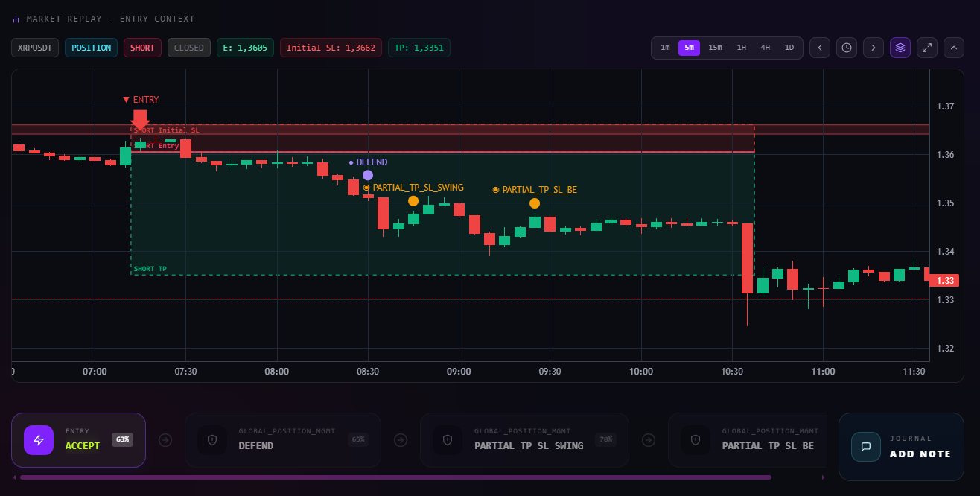Switch to the 15m timeframe
Viewport: 980px width, 496px height.
pyautogui.click(x=715, y=48)
